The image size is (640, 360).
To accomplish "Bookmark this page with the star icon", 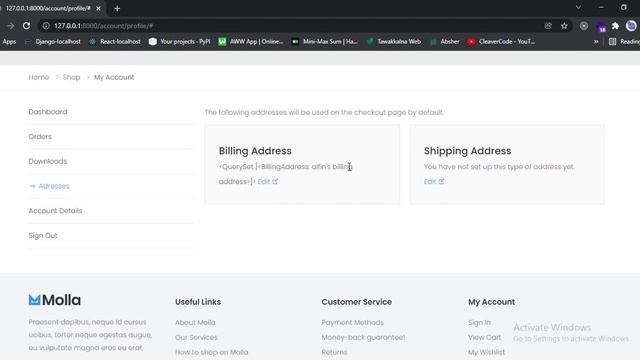I will (564, 26).
